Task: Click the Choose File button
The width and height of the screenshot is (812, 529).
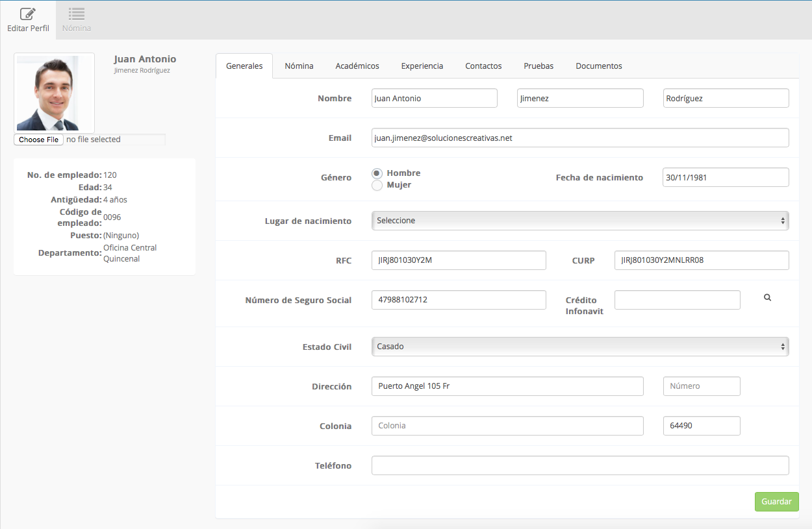Action: pyautogui.click(x=38, y=140)
